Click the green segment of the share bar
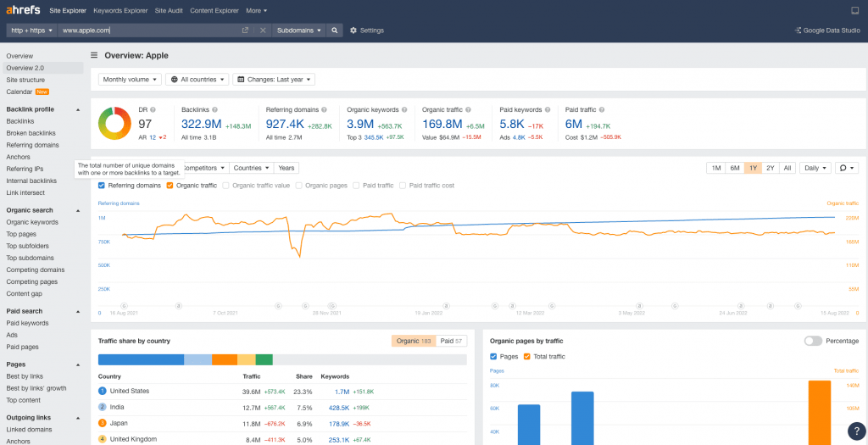This screenshot has width=868, height=445. tap(264, 359)
